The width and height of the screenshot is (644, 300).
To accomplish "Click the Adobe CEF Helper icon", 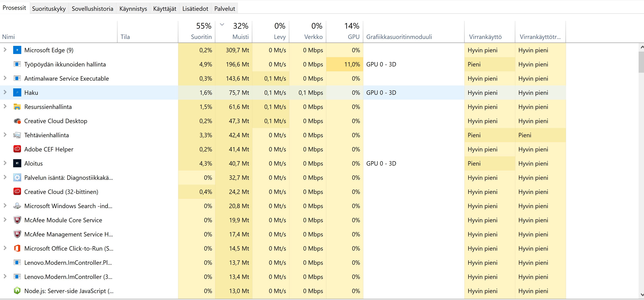I will pos(17,149).
